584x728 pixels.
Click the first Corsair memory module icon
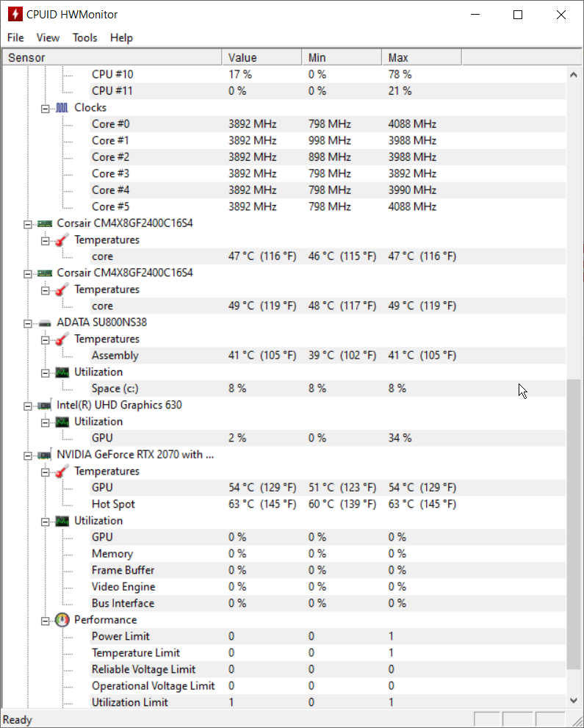45,223
